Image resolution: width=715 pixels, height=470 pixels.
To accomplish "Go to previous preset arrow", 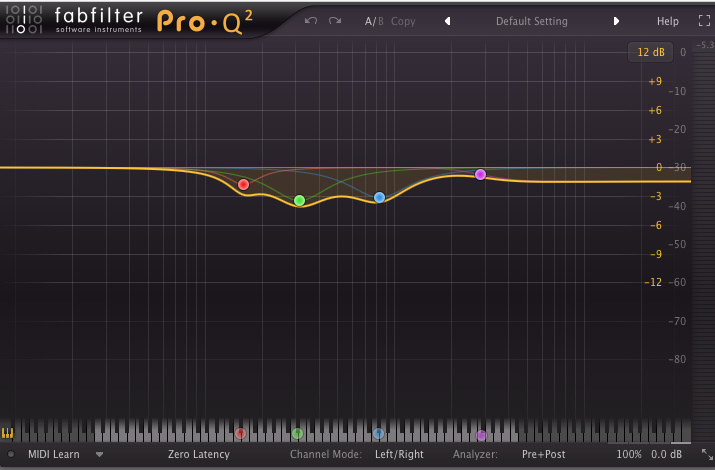I will coord(447,21).
